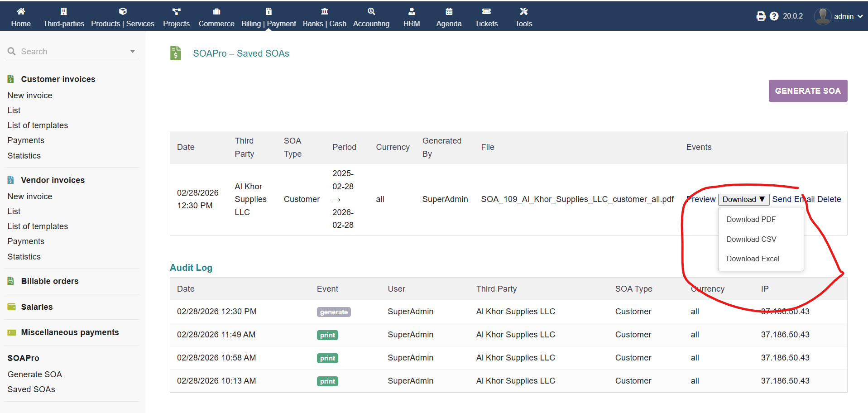Image resolution: width=868 pixels, height=413 pixels.
Task: Click the printer icon in top bar
Action: click(x=761, y=16)
